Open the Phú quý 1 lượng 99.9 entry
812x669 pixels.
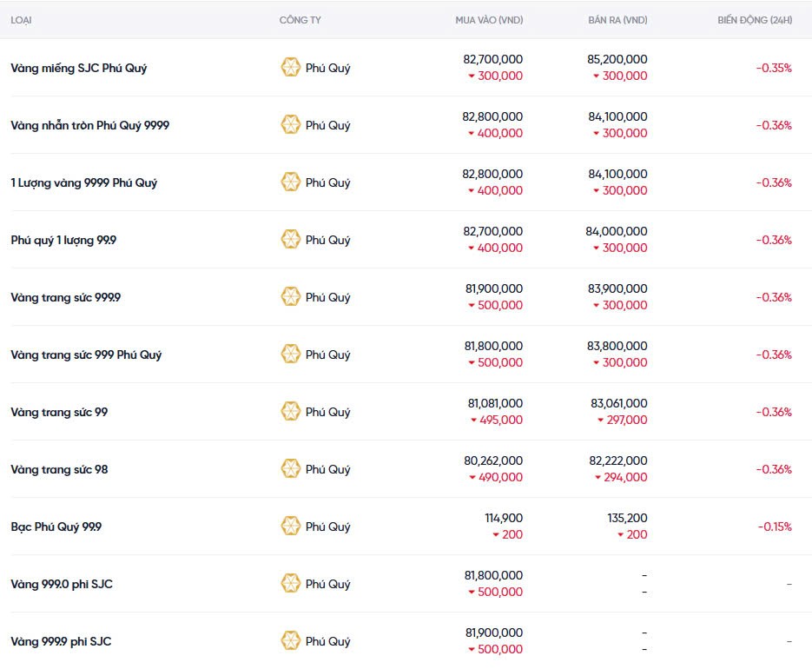(x=63, y=240)
